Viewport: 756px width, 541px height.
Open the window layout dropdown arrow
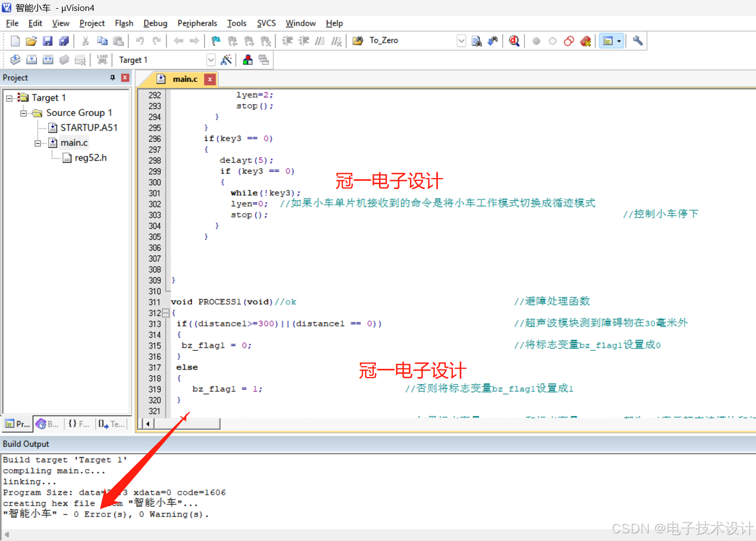(619, 41)
